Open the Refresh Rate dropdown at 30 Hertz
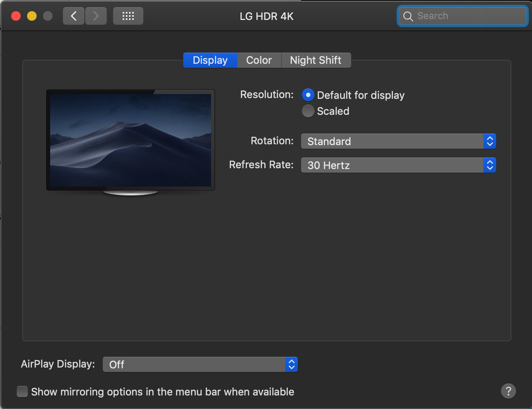This screenshot has height=409, width=532. pos(399,165)
